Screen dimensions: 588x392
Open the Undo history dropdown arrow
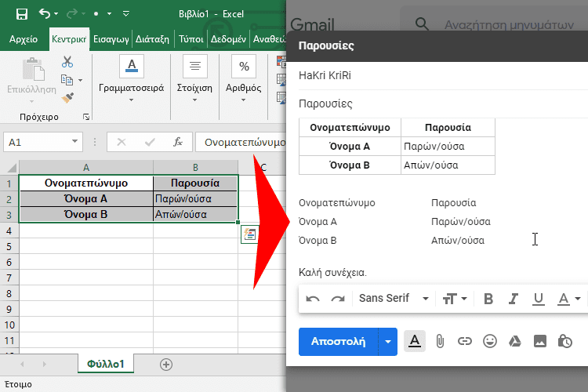56,14
